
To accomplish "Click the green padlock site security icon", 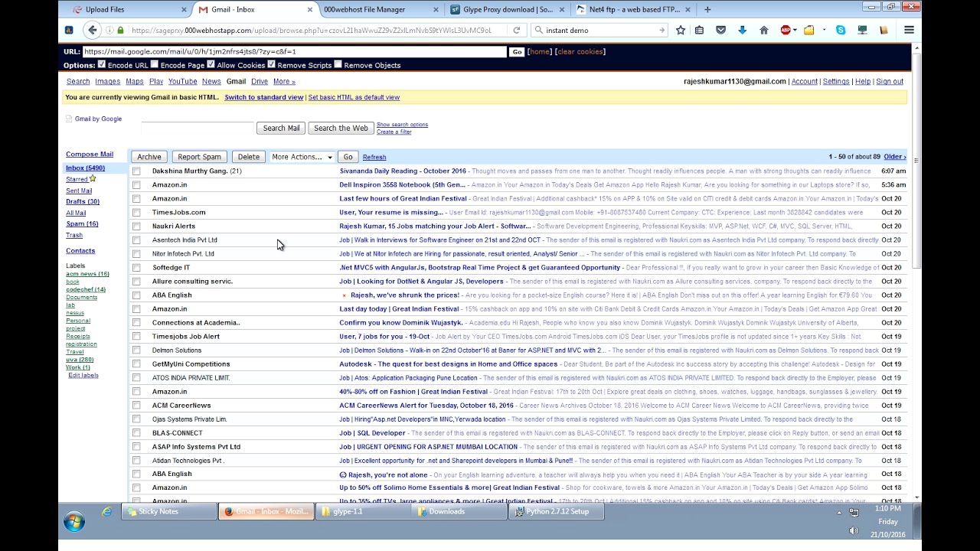I will click(x=121, y=30).
